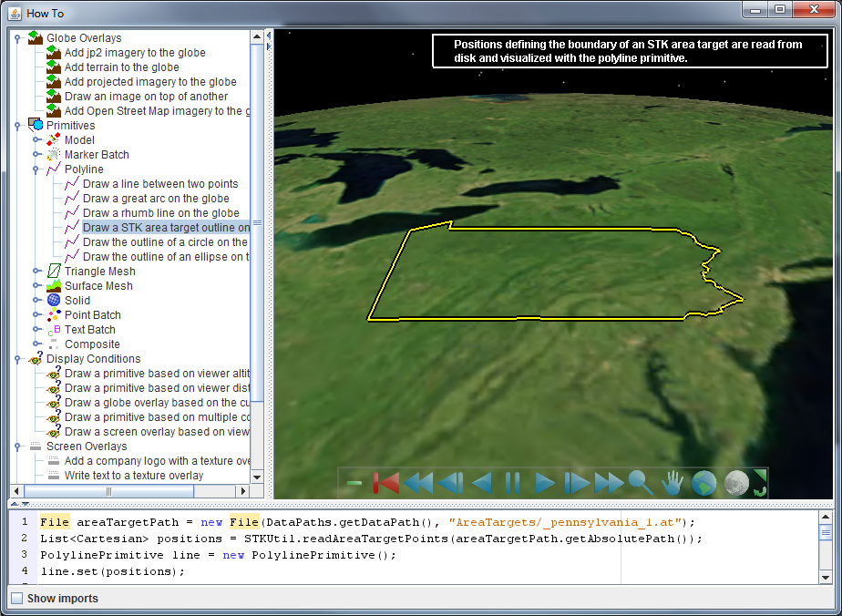Click the Display Conditions eye icon
The image size is (842, 616).
click(x=36, y=358)
